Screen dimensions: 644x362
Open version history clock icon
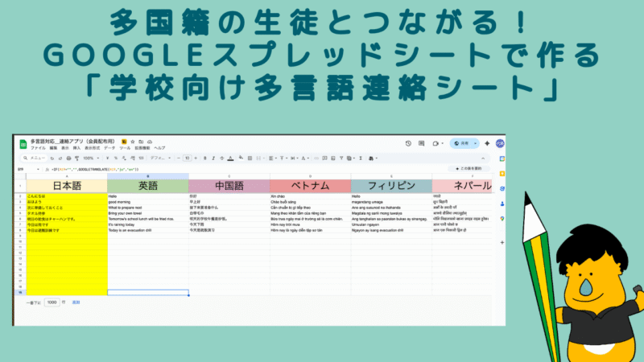(x=407, y=144)
